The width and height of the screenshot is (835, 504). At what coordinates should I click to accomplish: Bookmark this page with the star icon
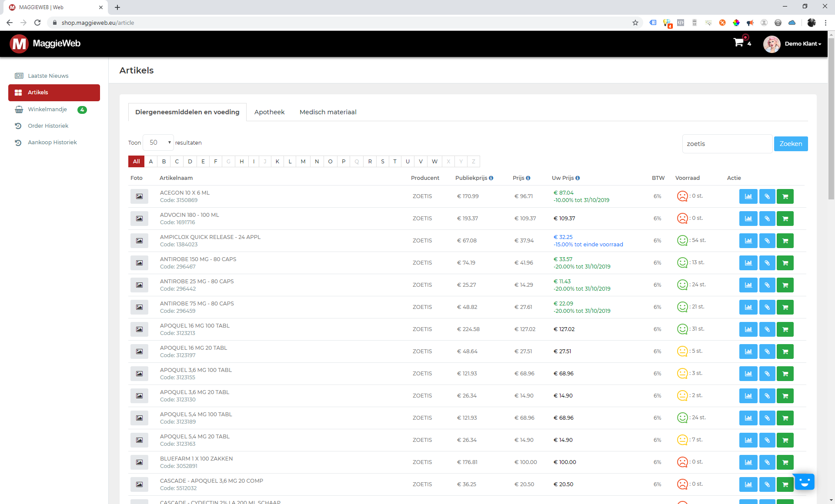(x=635, y=23)
